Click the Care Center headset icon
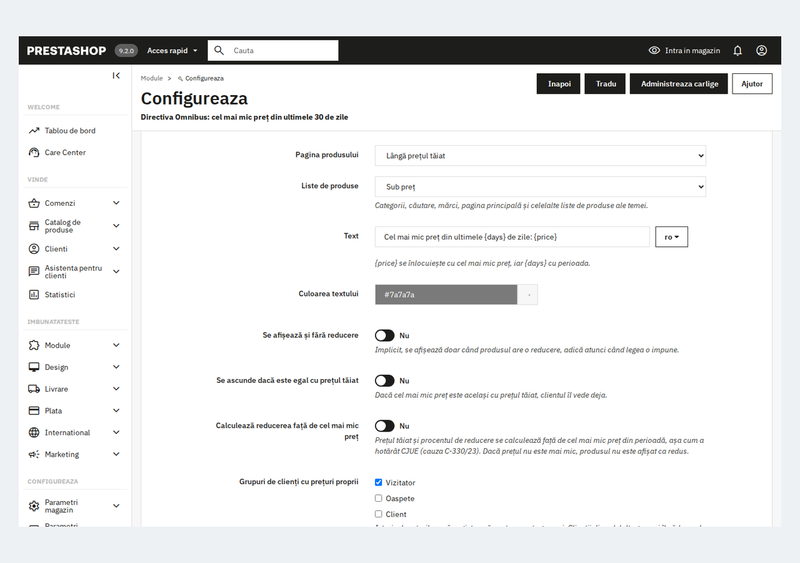 coord(34,152)
